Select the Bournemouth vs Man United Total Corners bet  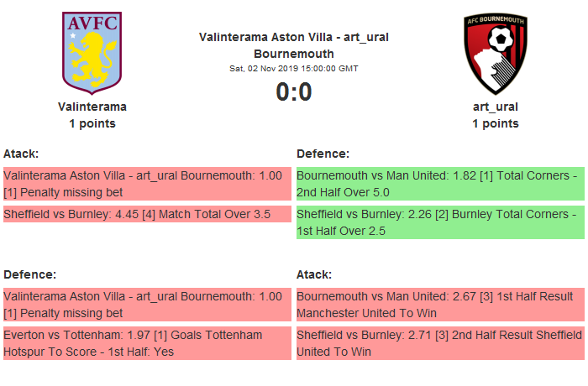point(439,185)
